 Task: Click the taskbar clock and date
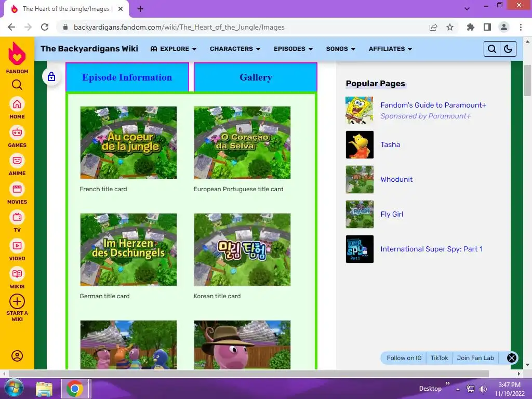[x=510, y=389]
